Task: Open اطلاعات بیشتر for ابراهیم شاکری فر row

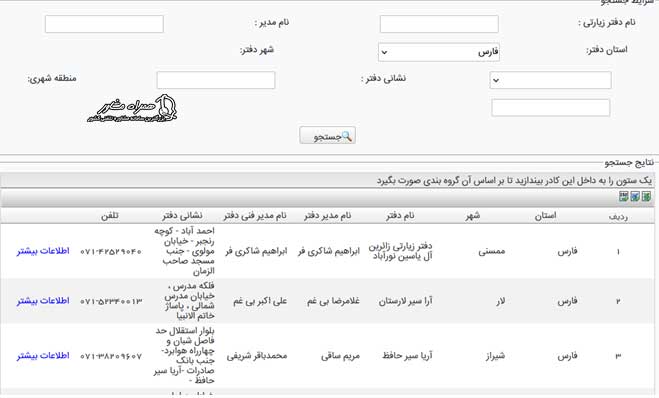Action: 43,251
